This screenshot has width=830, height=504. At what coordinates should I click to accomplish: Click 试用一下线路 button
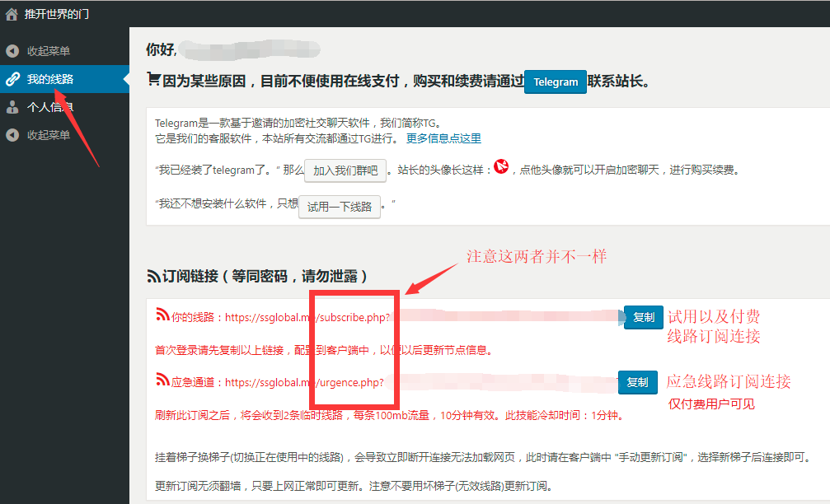click(340, 207)
